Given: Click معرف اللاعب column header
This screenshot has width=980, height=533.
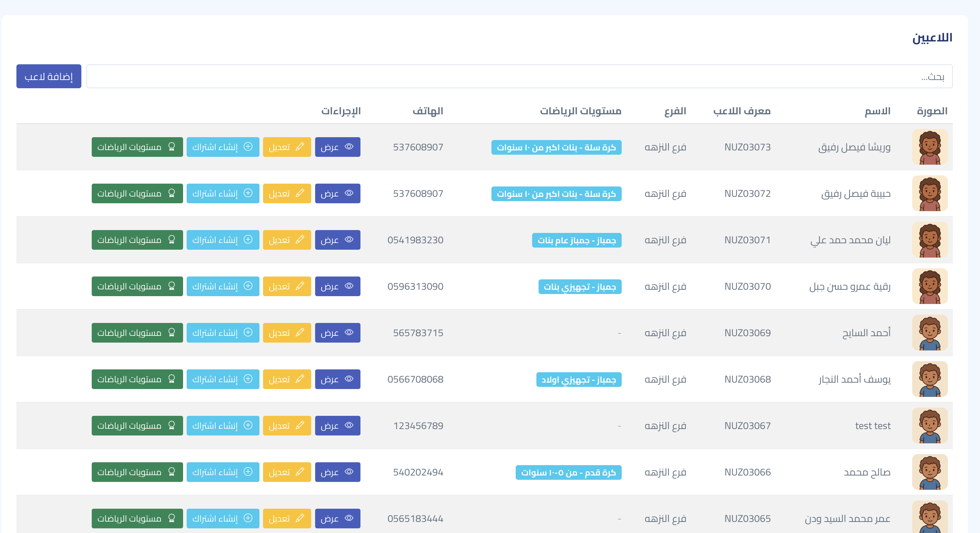Looking at the screenshot, I should pyautogui.click(x=741, y=111).
